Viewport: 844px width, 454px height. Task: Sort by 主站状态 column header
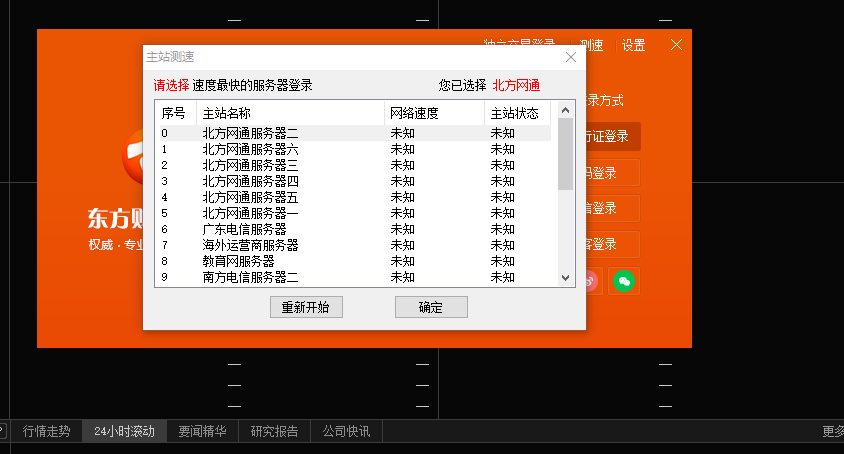click(517, 113)
